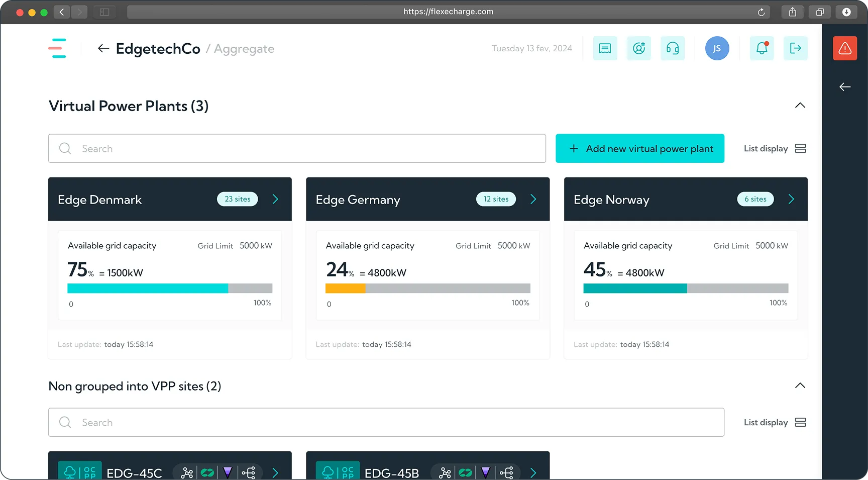Image resolution: width=868 pixels, height=480 pixels.
Task: Click browser tabs overview icon
Action: click(x=820, y=12)
